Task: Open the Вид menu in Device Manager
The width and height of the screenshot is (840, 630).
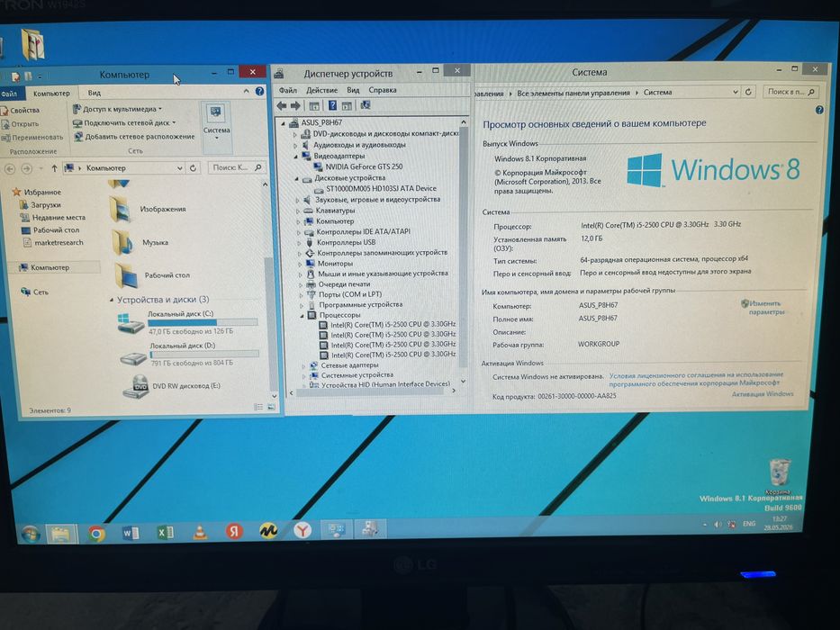Action: coord(353,90)
